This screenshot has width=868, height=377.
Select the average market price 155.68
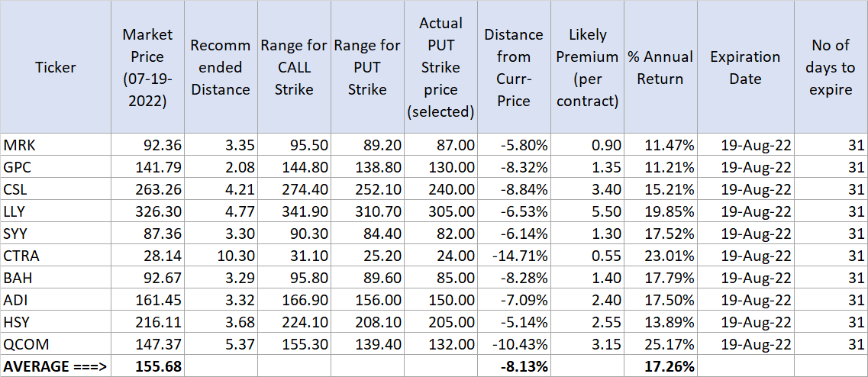tap(147, 367)
